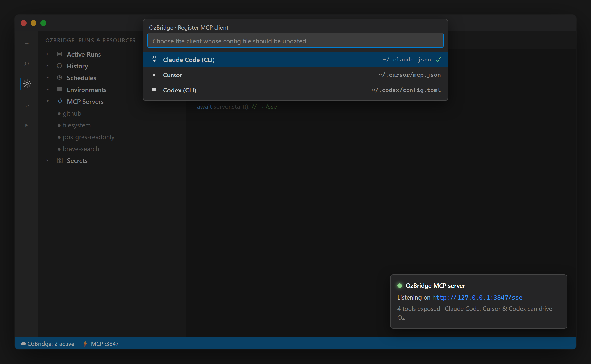Click the green macOS zoom window button
Viewport: 591px width, 364px height.
(43, 23)
